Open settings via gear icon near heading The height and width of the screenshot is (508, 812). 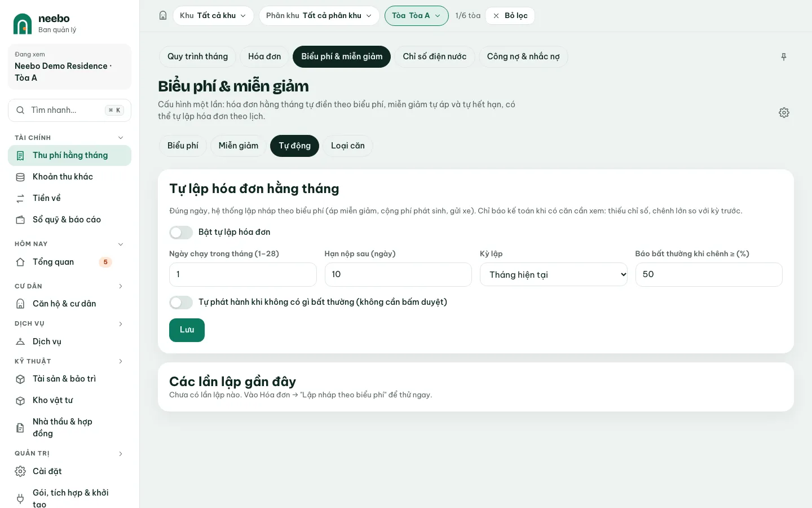coord(784,113)
